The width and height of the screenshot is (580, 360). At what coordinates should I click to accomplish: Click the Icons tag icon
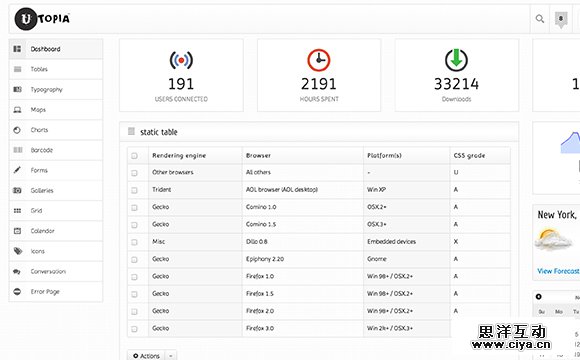pyautogui.click(x=17, y=251)
